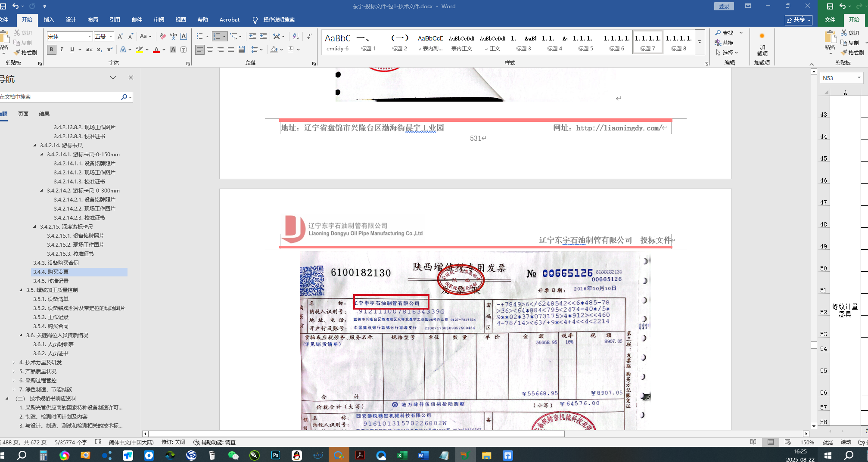This screenshot has height=462, width=868.
Task: Click the sort A-Z icon
Action: point(296,36)
